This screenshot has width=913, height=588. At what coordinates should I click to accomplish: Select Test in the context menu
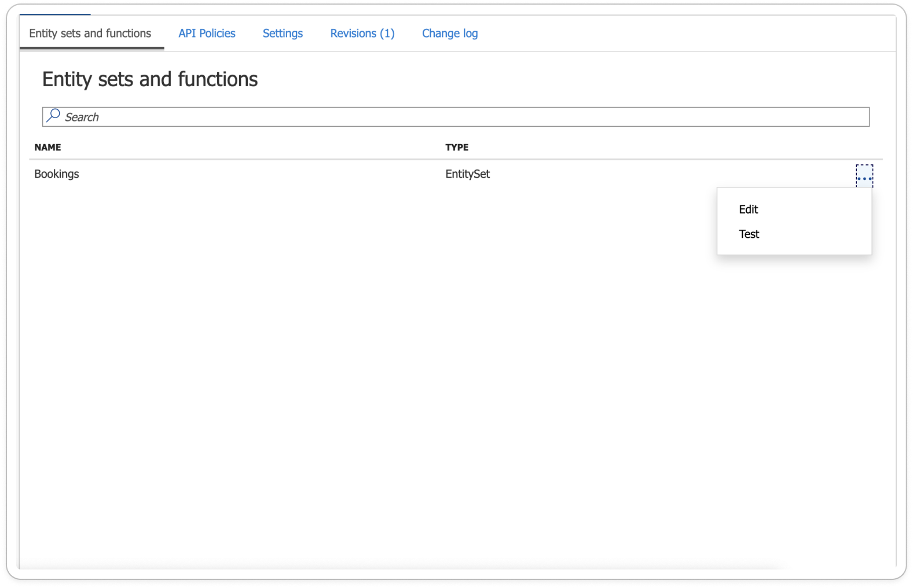(x=749, y=234)
